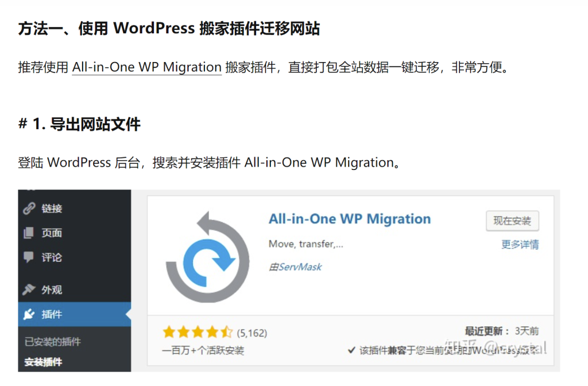Click the heading 方法一、使用 WordPress 搬家插件迁移网站
Screen dimensions: 588x386
pos(169,29)
